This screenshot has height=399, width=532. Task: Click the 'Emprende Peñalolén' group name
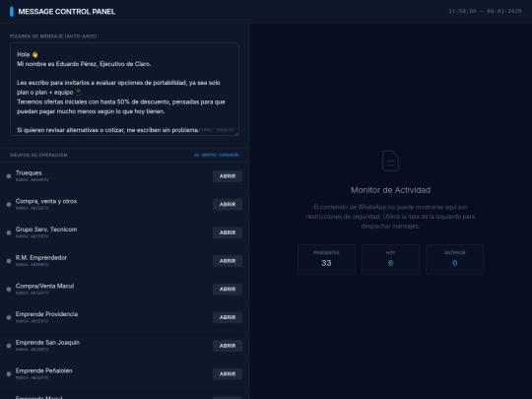coord(43,370)
